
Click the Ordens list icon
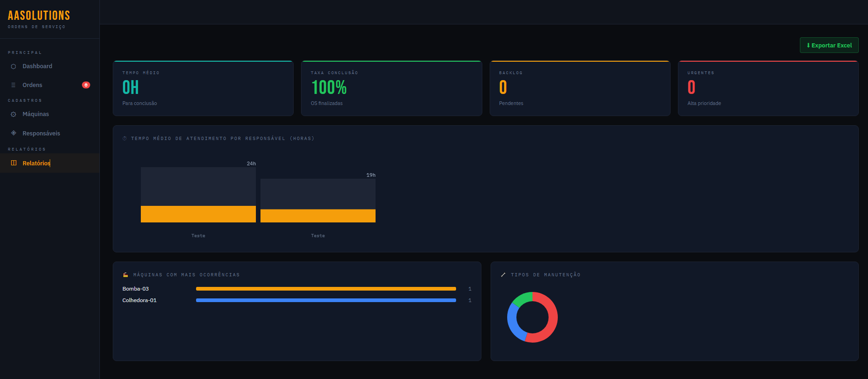click(13, 85)
